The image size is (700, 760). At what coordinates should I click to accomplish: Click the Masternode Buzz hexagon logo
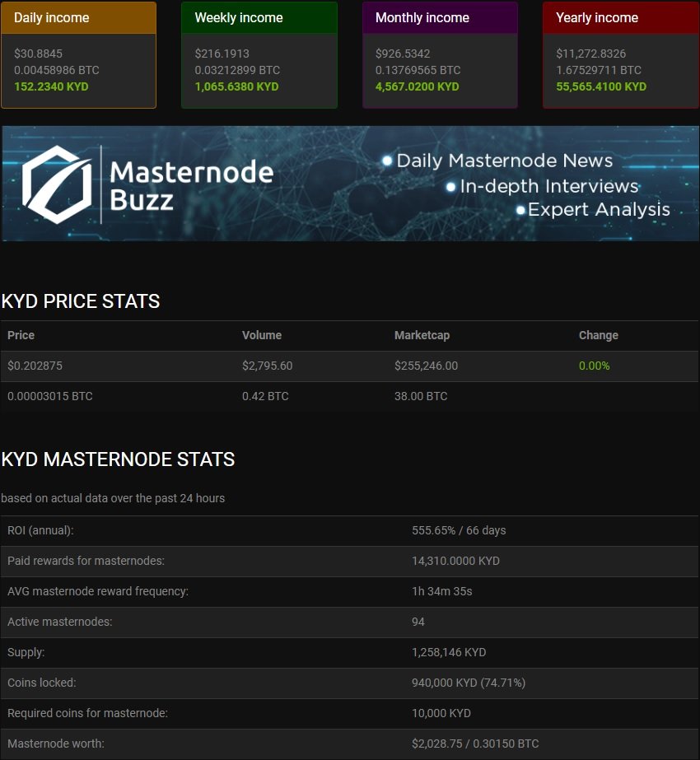(x=57, y=184)
